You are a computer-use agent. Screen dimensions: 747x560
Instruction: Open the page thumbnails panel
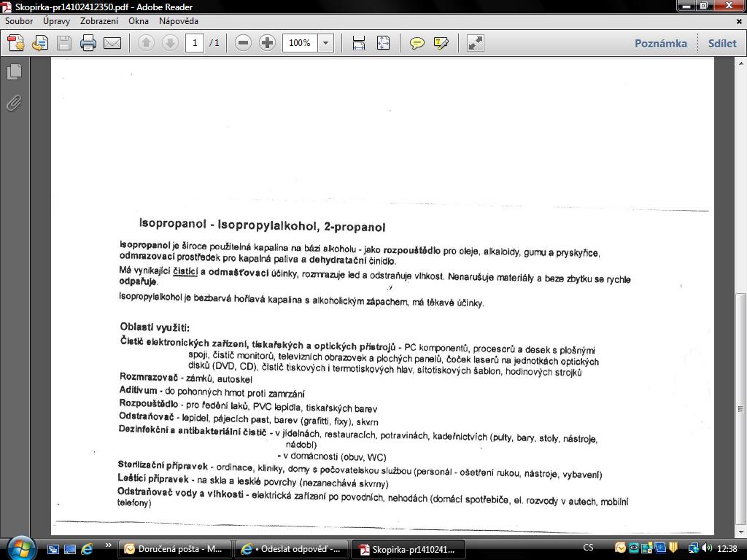point(14,71)
